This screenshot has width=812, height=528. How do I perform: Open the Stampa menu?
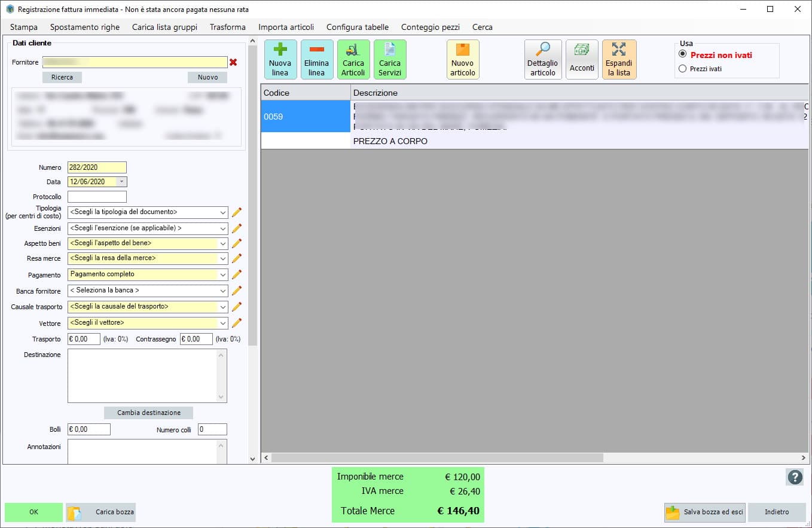pos(24,27)
